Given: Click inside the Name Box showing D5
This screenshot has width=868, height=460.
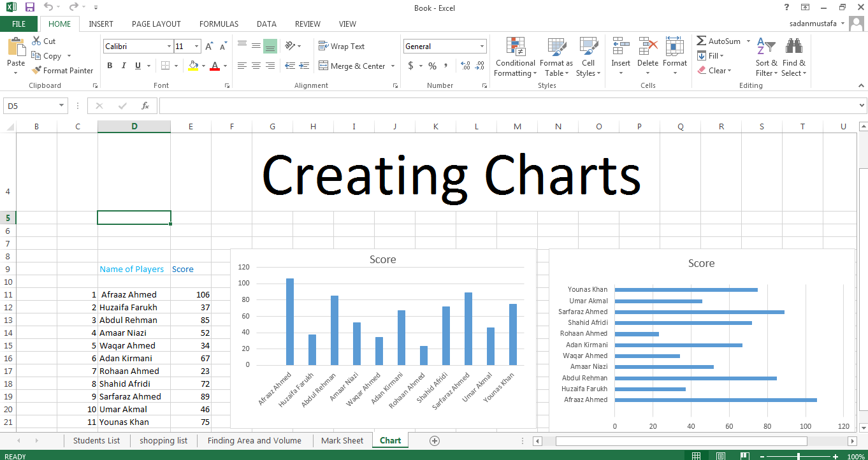Looking at the screenshot, I should click(30, 105).
